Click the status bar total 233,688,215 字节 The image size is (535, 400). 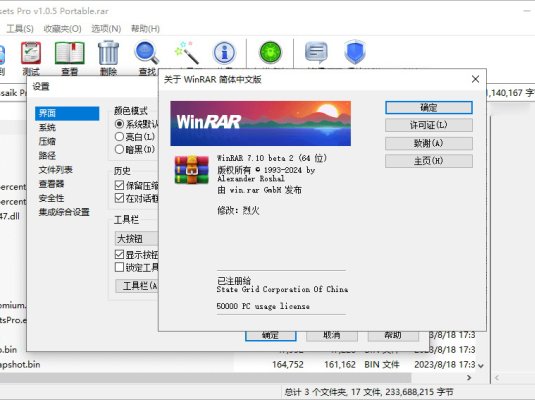click(x=369, y=392)
